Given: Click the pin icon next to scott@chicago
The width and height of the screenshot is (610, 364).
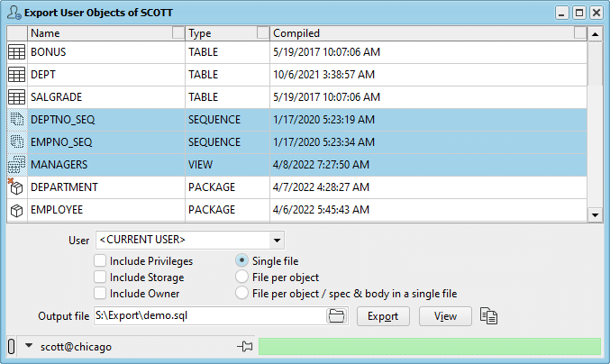Looking at the screenshot, I should (245, 346).
